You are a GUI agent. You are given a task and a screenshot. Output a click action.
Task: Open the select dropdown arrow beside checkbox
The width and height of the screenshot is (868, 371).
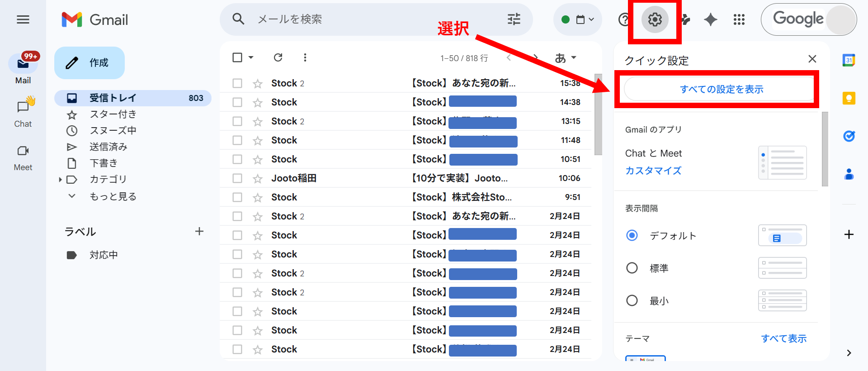pyautogui.click(x=251, y=57)
